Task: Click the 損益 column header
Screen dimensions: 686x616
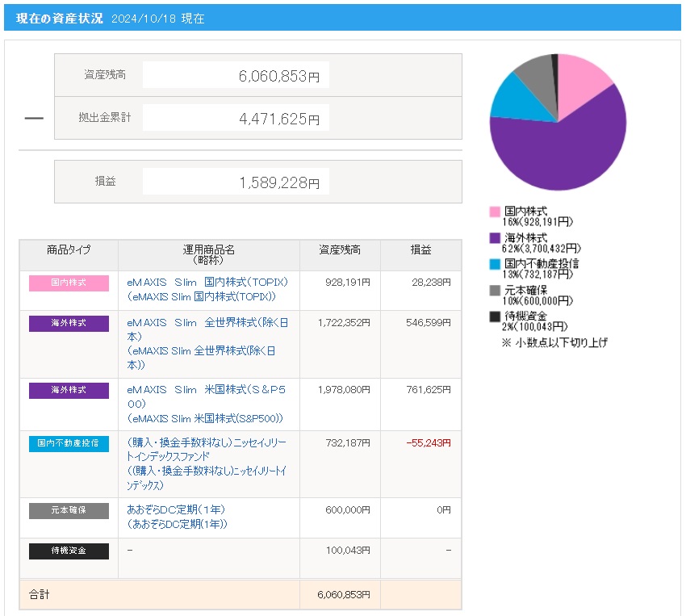Action: pyautogui.click(x=420, y=250)
